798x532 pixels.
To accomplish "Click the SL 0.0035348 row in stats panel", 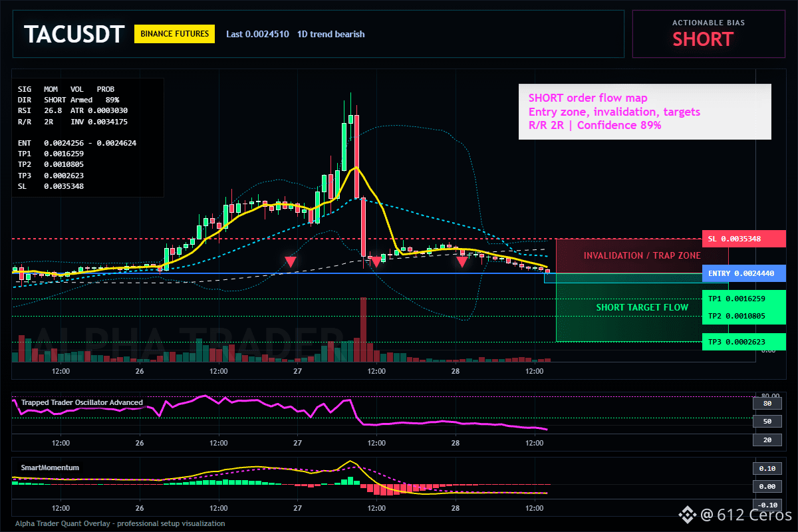I will click(x=51, y=187).
